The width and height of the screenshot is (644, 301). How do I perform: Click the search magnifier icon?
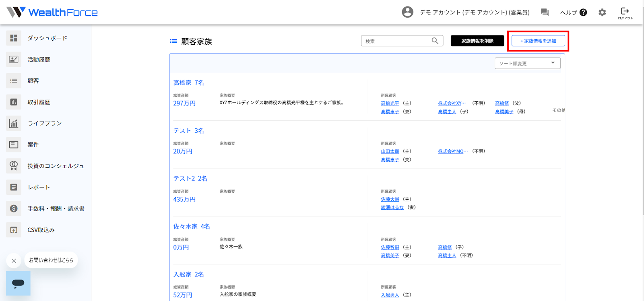435,41
